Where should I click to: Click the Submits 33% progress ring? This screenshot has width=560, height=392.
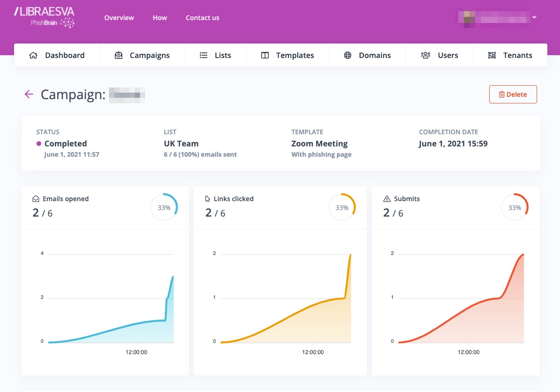[515, 208]
